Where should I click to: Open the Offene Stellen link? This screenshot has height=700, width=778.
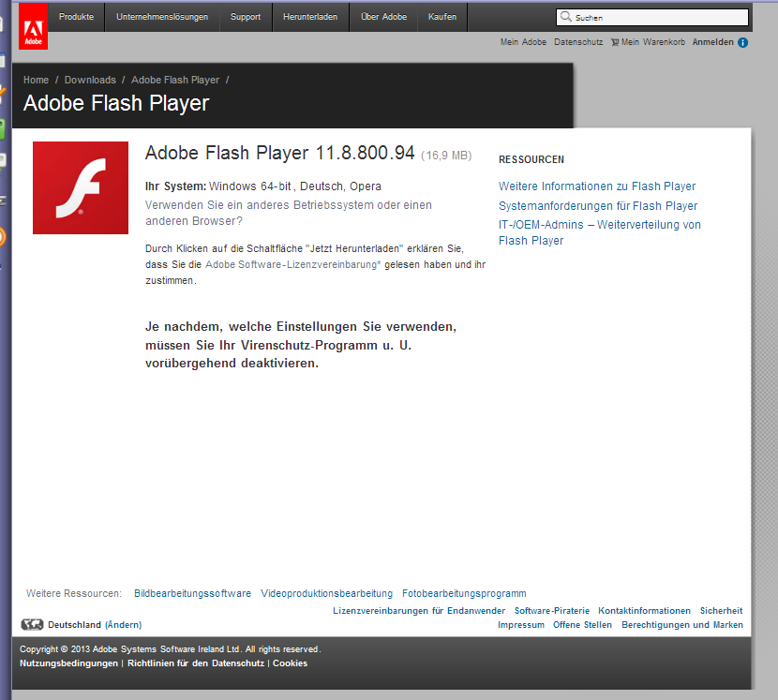coord(582,625)
